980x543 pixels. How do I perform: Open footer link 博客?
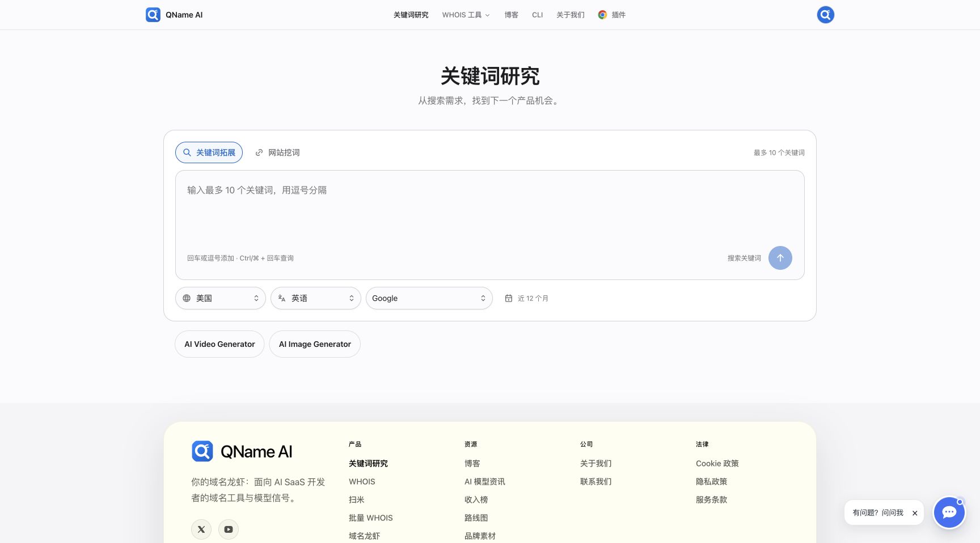pyautogui.click(x=472, y=464)
